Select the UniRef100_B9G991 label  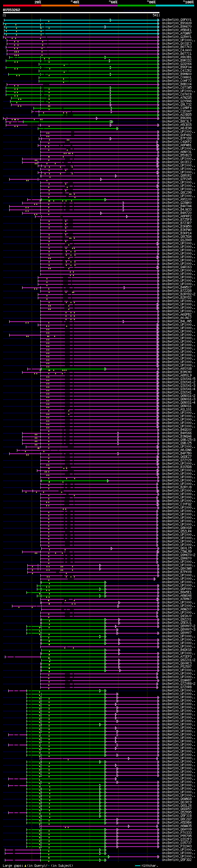(x=176, y=118)
